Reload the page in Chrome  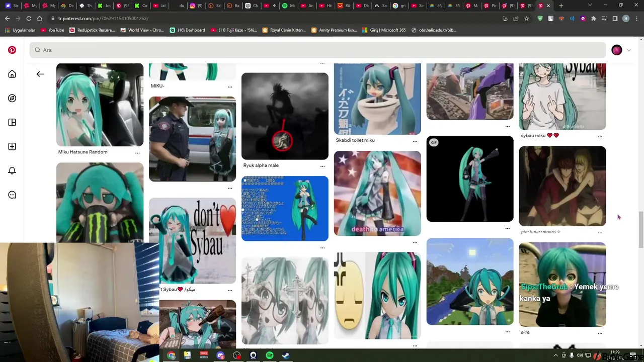tap(29, 18)
